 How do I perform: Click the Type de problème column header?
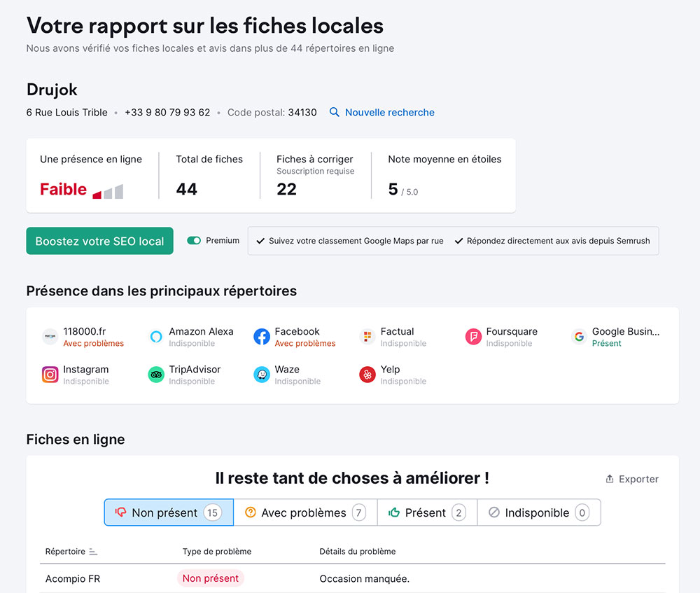(216, 552)
